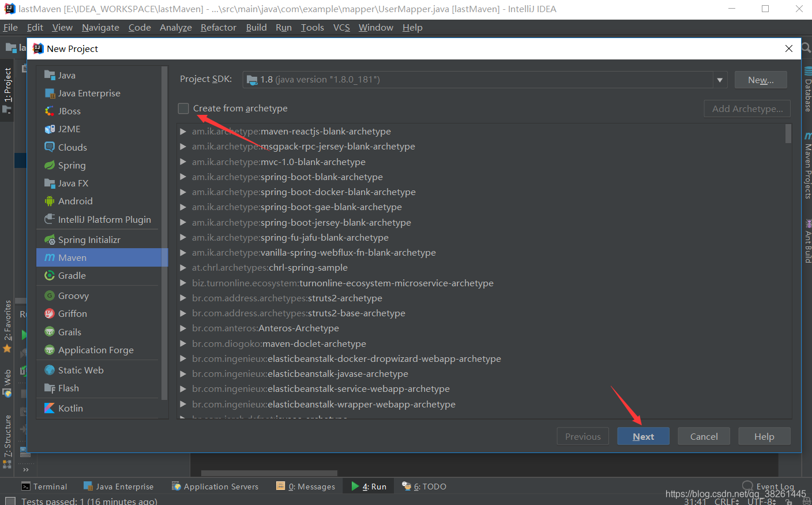This screenshot has height=505, width=812.
Task: Open the TODO tool window icon
Action: click(x=407, y=486)
